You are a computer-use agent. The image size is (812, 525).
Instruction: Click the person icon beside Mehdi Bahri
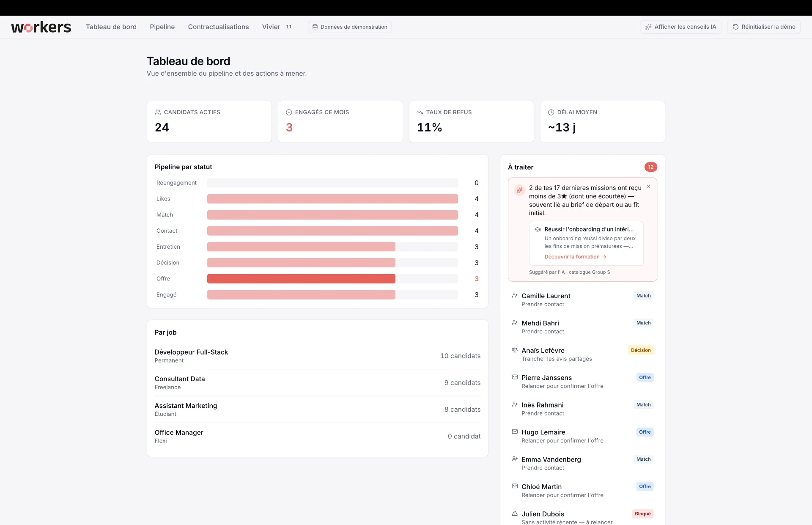[515, 323]
